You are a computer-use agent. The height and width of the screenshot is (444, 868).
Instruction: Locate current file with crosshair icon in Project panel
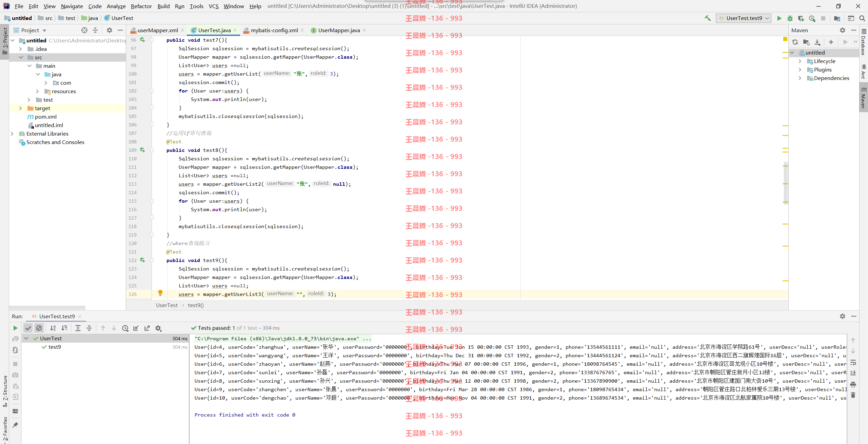tap(84, 30)
